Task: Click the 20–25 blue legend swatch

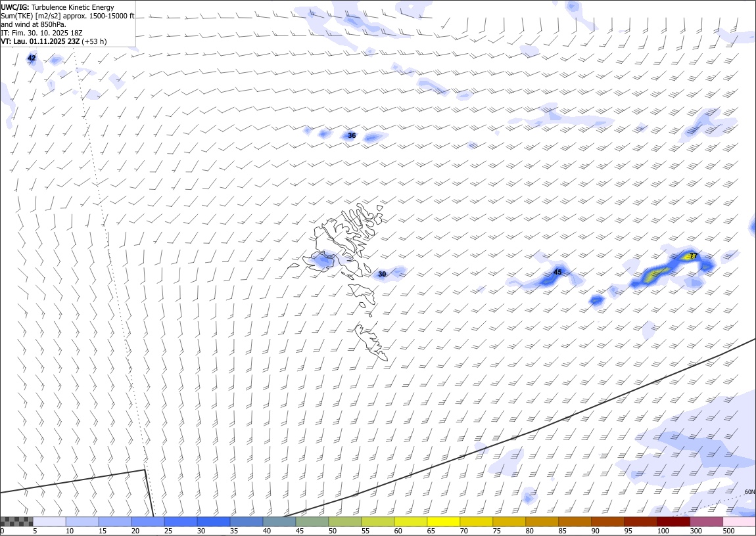Action: (x=147, y=522)
